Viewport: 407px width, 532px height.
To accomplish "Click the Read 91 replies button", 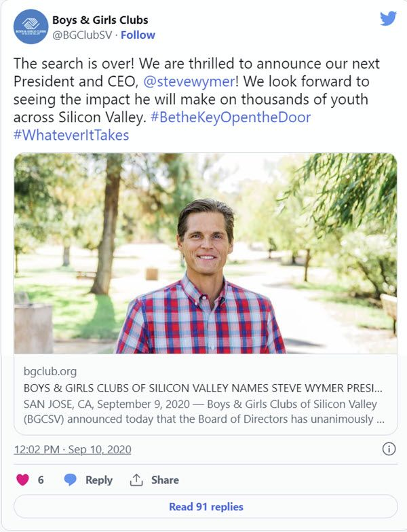I will pos(206,506).
